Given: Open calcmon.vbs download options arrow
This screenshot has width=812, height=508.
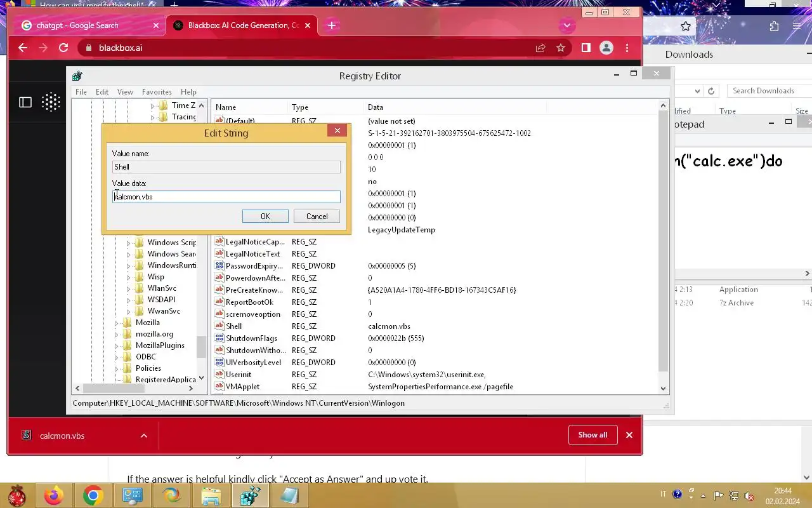Looking at the screenshot, I should (144, 436).
